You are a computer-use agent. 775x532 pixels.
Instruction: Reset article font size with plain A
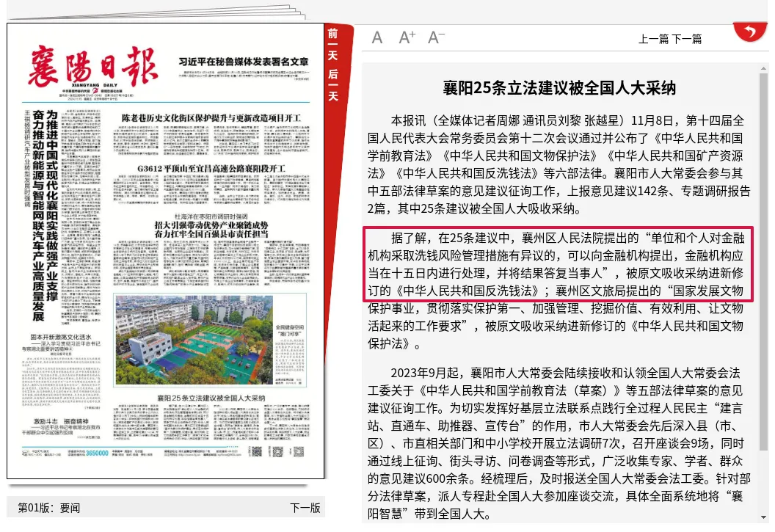[x=377, y=37]
